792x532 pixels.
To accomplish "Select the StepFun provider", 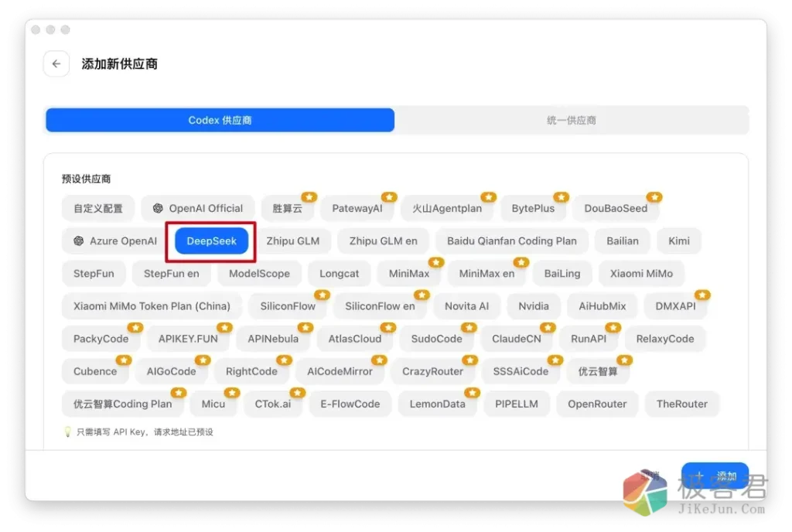I will coord(94,274).
